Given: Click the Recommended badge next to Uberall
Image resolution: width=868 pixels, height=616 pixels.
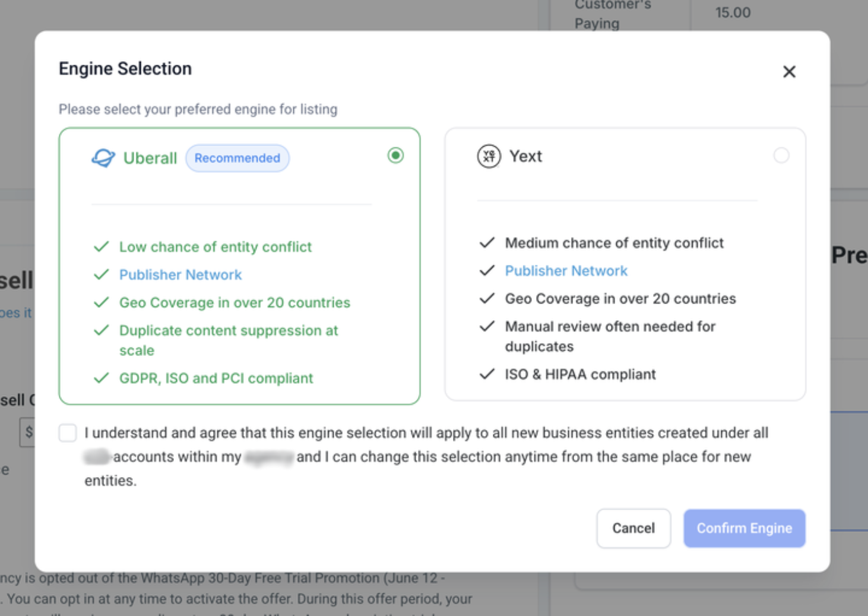Looking at the screenshot, I should [237, 158].
